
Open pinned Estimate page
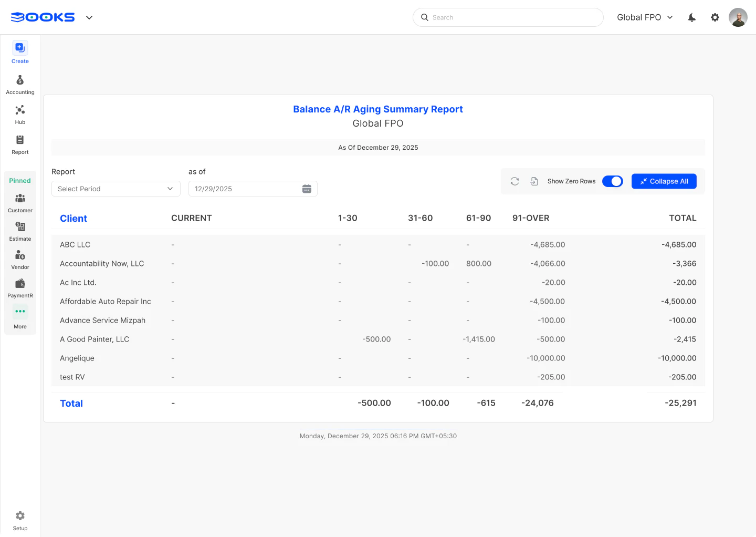(20, 231)
